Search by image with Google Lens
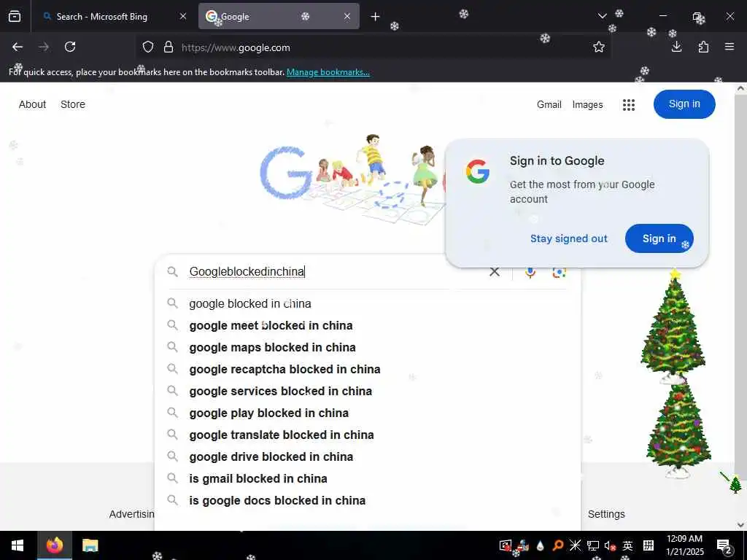Image resolution: width=747 pixels, height=560 pixels. point(559,272)
